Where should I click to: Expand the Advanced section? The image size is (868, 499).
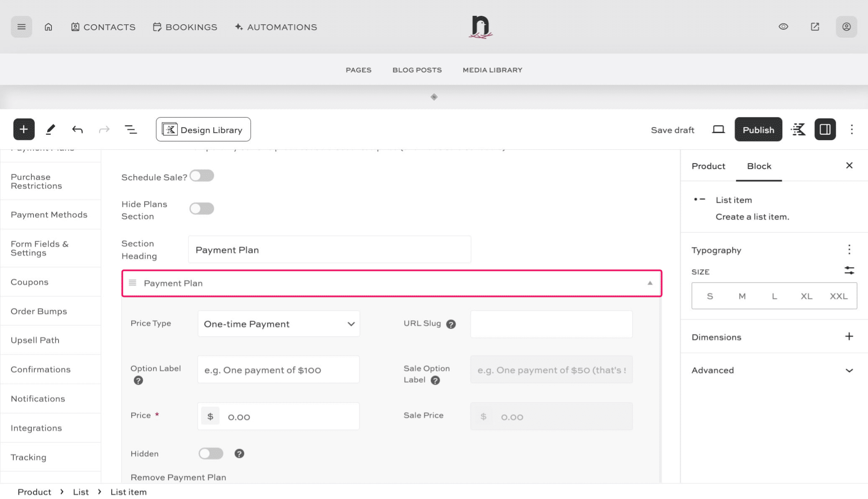pos(849,370)
